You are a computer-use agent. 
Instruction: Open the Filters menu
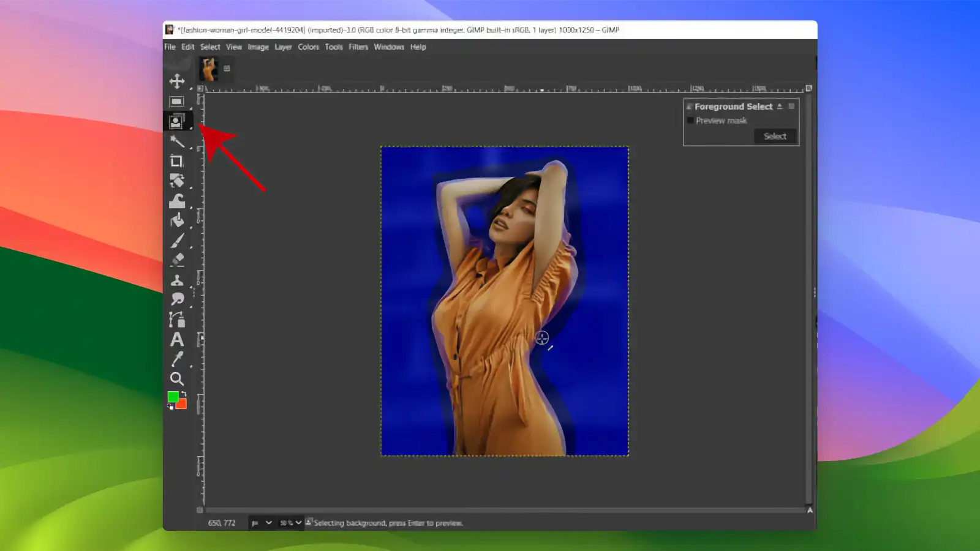(358, 47)
